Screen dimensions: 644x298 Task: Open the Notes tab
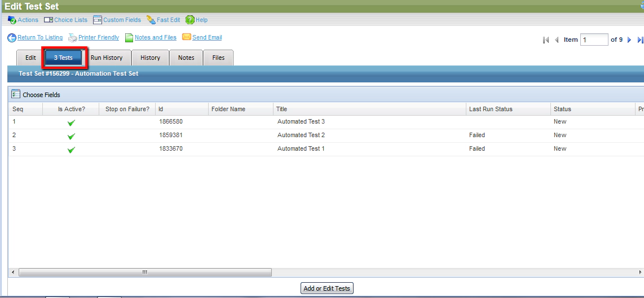pos(186,58)
